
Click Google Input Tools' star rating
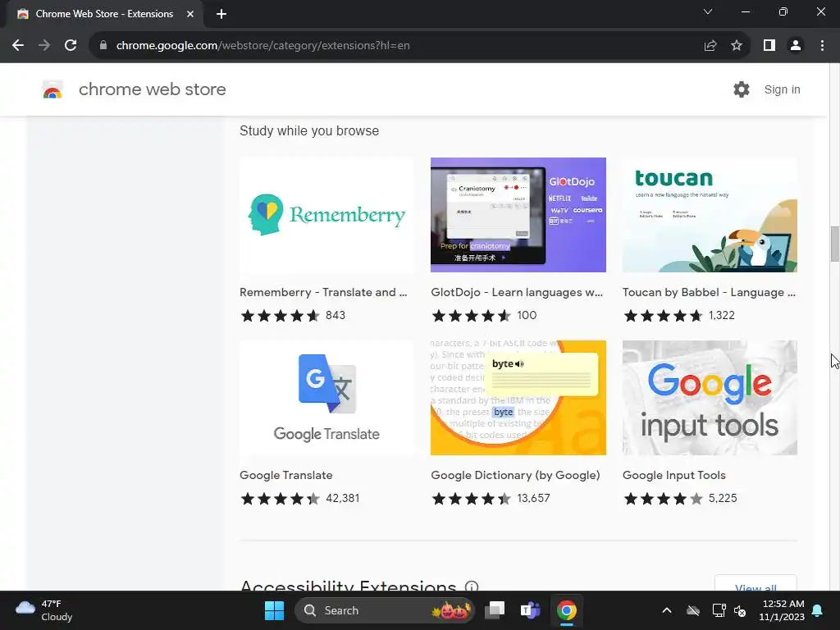(x=663, y=499)
